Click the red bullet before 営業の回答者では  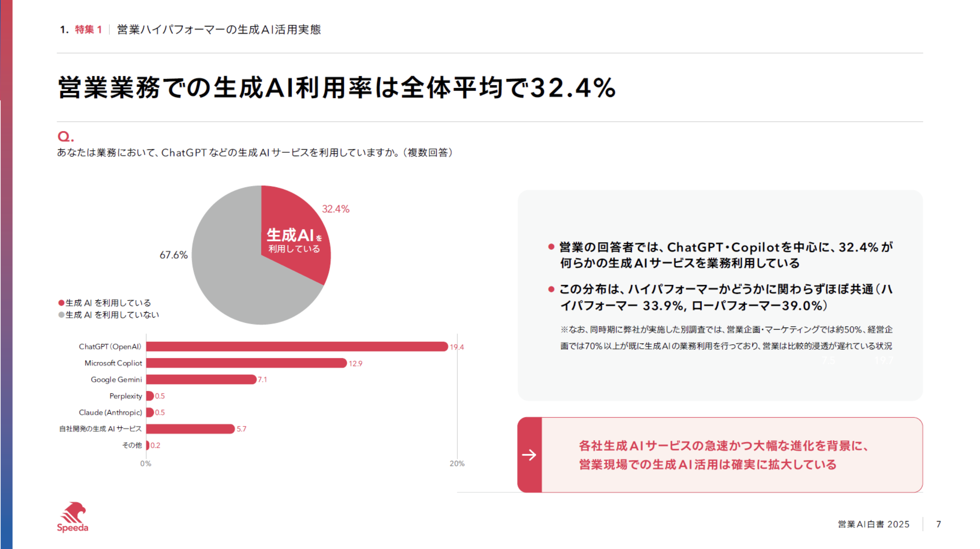[551, 247]
